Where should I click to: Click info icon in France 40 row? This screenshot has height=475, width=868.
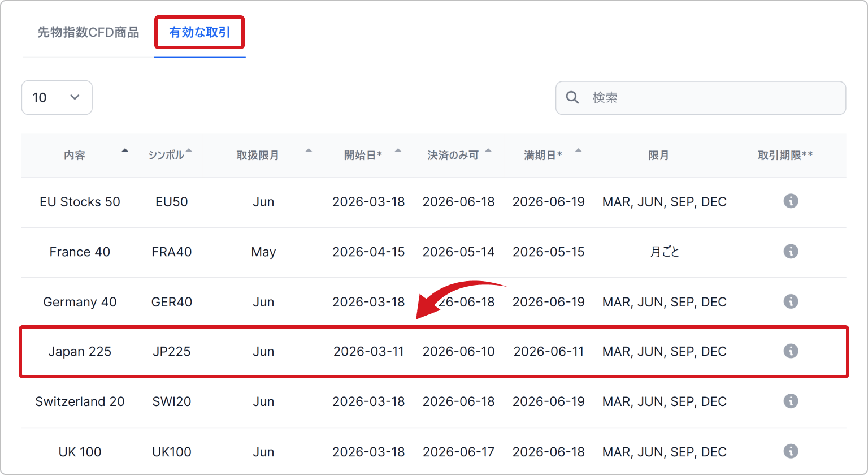point(791,251)
